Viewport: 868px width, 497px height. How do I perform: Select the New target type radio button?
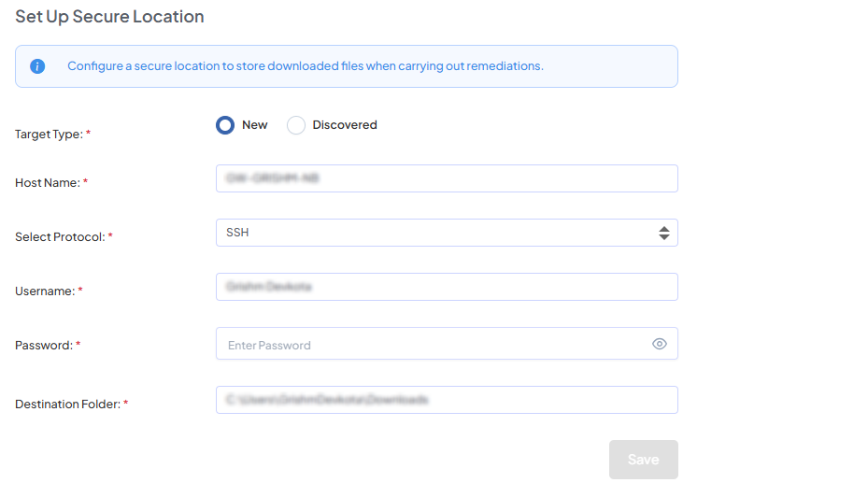225,125
